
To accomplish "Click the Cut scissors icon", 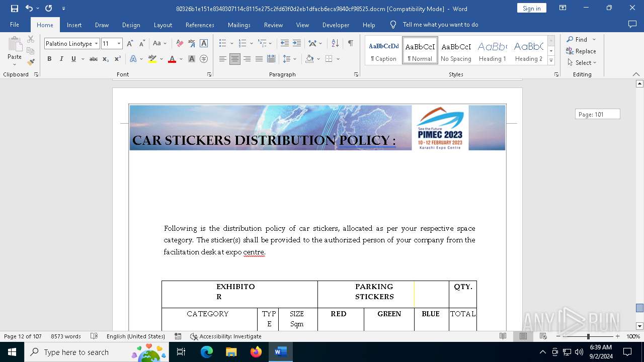I will click(x=31, y=39).
